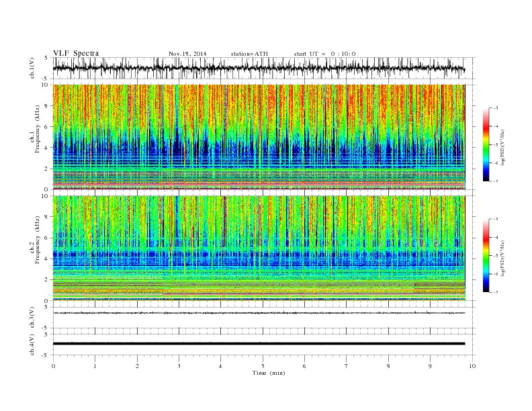The image size is (532, 411).
Task: Click the "Time (min)" x-axis label
Action: pyautogui.click(x=269, y=373)
